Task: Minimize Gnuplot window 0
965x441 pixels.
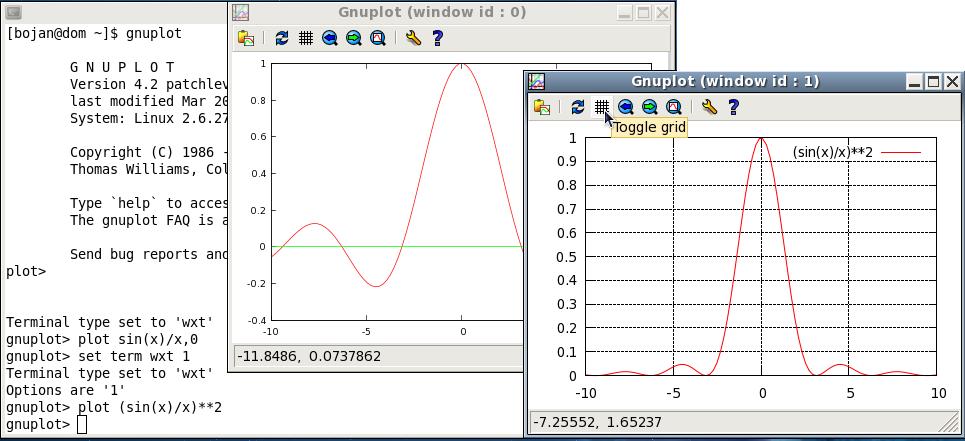Action: (x=625, y=12)
